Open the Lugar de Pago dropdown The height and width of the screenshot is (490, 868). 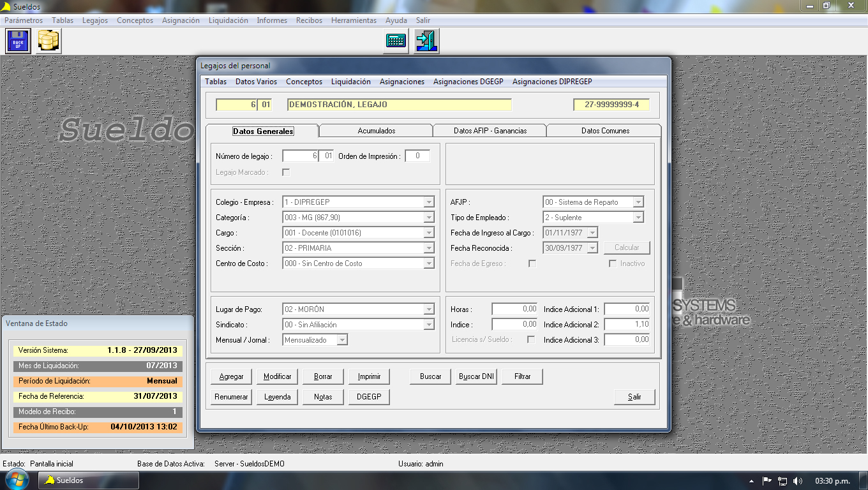tap(429, 309)
